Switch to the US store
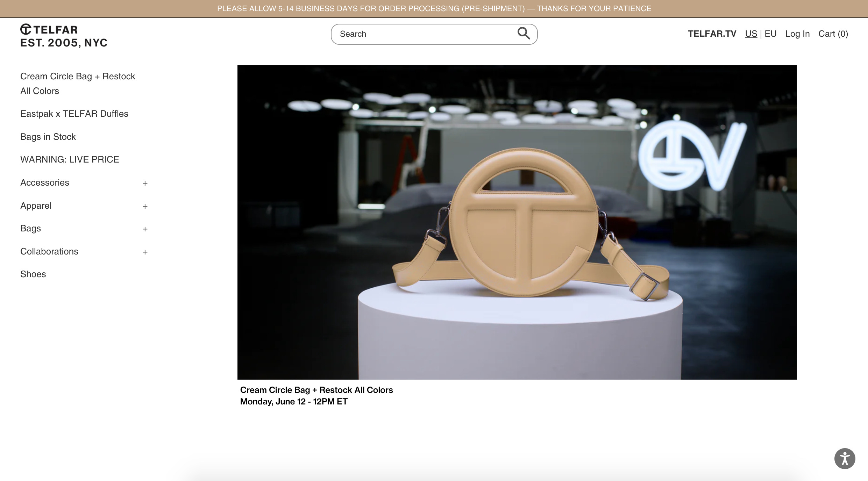The image size is (868, 481). pyautogui.click(x=751, y=34)
